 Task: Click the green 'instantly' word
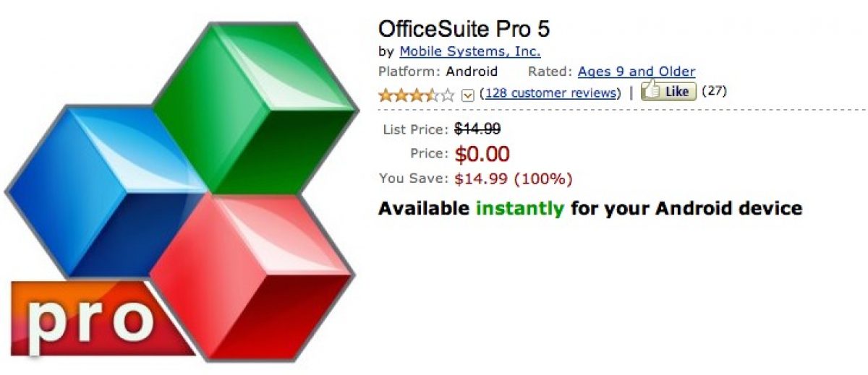(520, 209)
